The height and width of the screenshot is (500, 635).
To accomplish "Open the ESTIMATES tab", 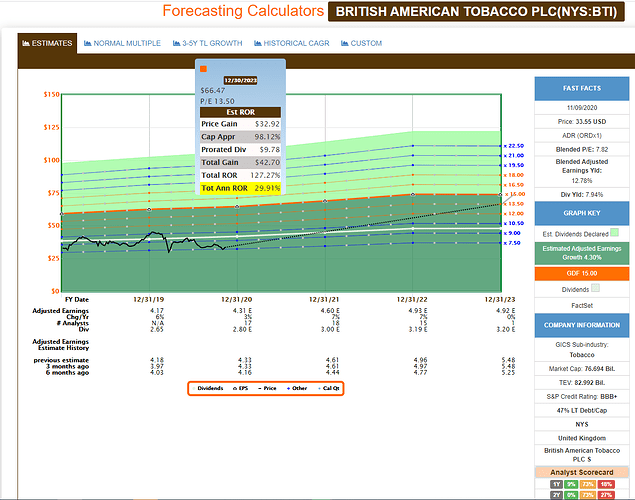I will pos(47,43).
